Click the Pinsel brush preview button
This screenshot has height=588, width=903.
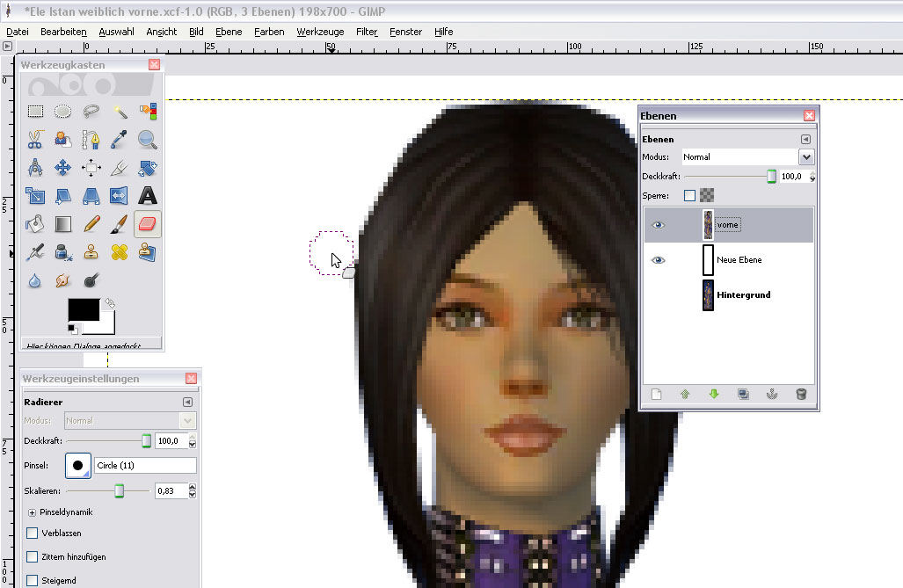coord(77,466)
